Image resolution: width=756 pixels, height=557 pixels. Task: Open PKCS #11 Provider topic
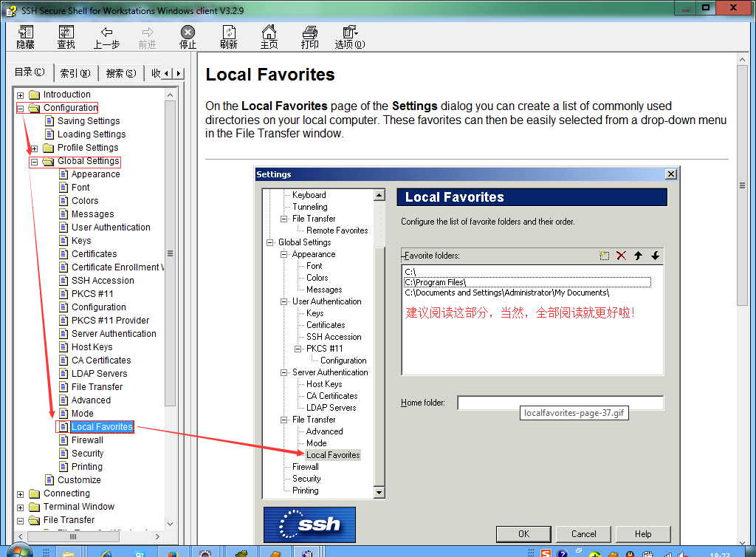[x=111, y=320]
